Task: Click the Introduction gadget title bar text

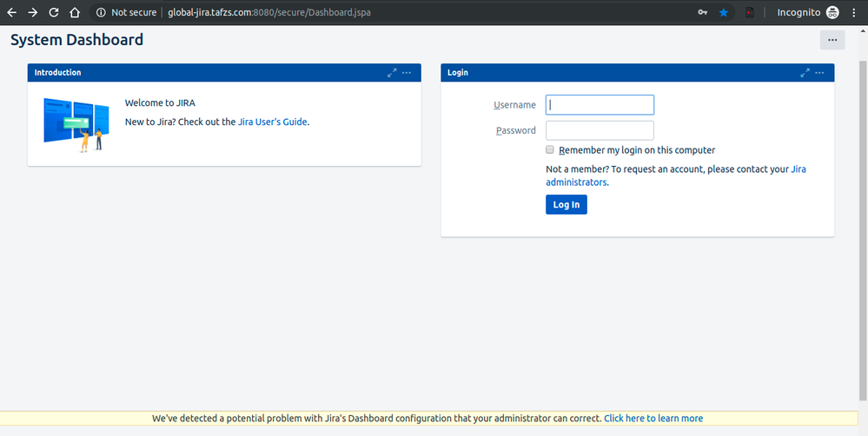Action: click(57, 72)
